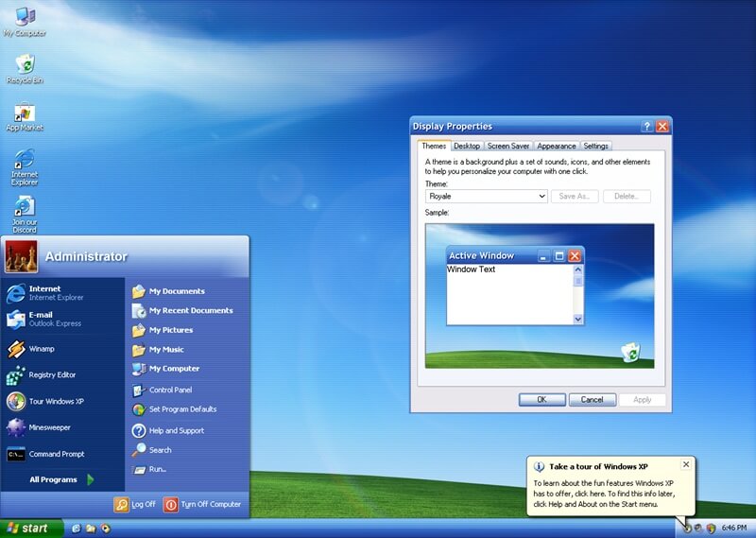The image size is (756, 538).
Task: Open My Documents folder in Start menu
Action: pos(187,291)
